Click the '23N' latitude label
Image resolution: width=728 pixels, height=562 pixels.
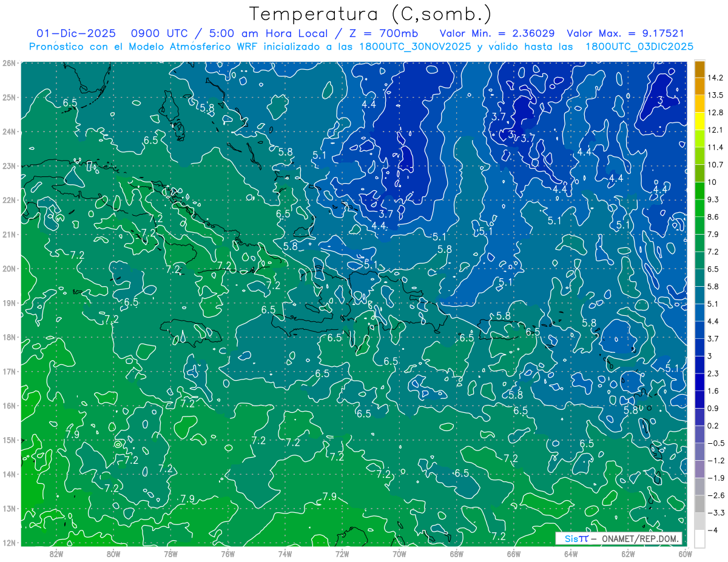coord(8,166)
